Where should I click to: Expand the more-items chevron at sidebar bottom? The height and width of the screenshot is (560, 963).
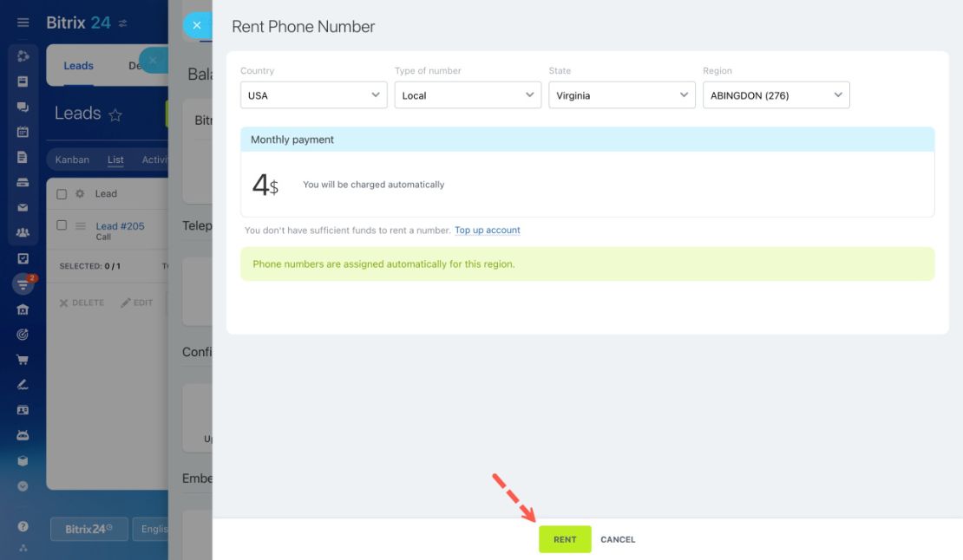pyautogui.click(x=23, y=486)
